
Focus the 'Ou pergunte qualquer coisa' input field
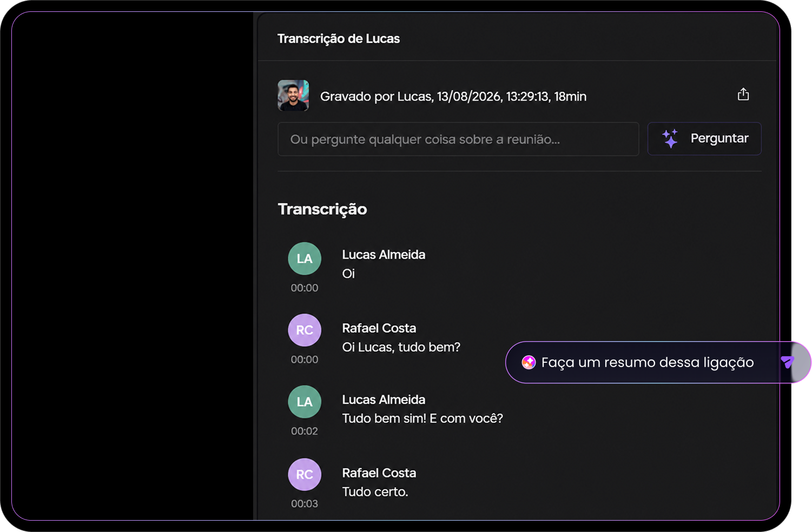point(458,139)
